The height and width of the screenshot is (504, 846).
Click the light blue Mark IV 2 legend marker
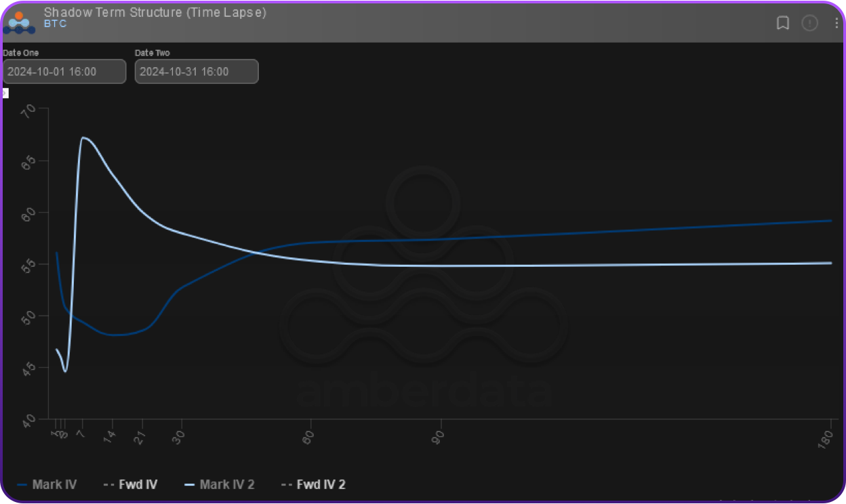click(189, 485)
